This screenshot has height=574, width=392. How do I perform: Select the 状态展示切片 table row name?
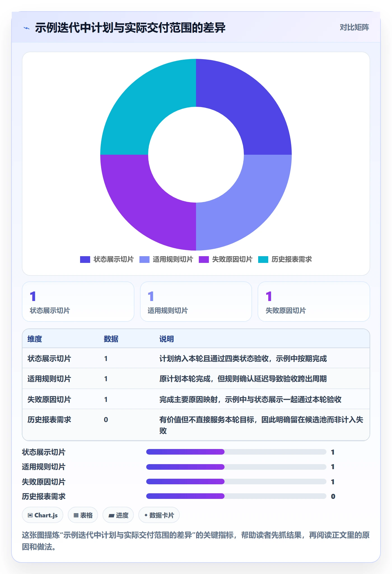pyautogui.click(x=49, y=358)
